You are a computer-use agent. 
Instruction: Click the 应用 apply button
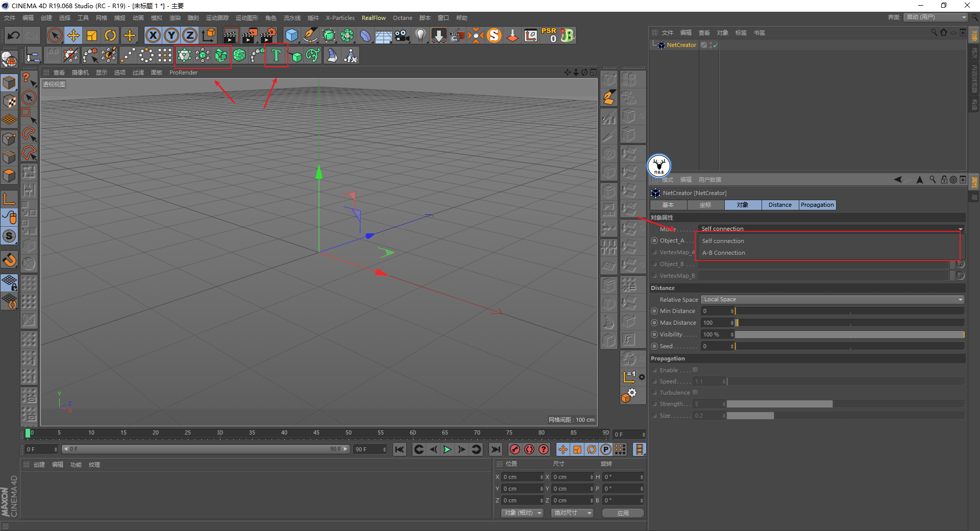click(623, 513)
